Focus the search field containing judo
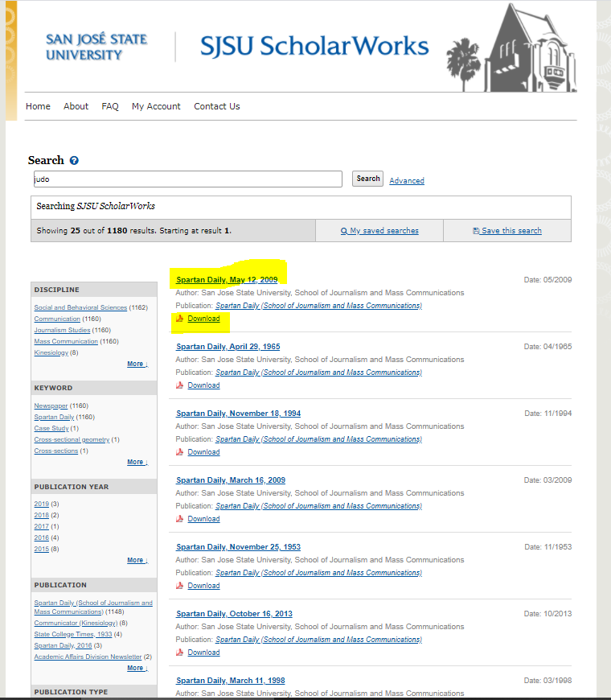611x700 pixels. [x=188, y=179]
